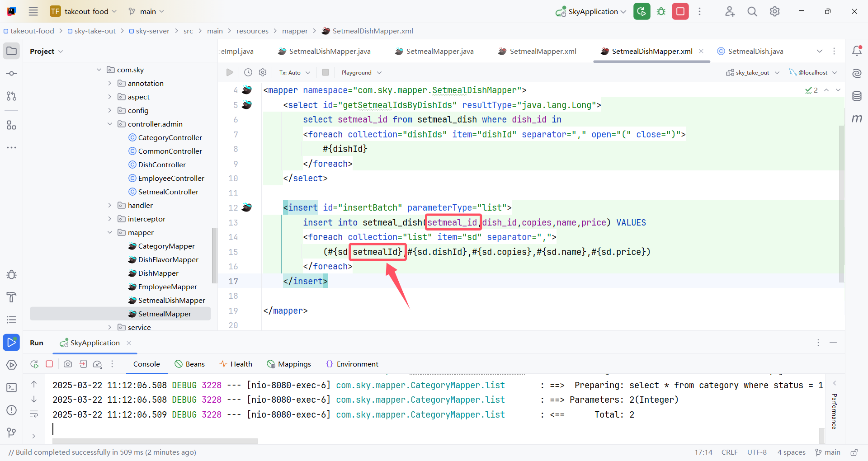The image size is (868, 461).
Task: Open Database tool window icon
Action: point(857,96)
